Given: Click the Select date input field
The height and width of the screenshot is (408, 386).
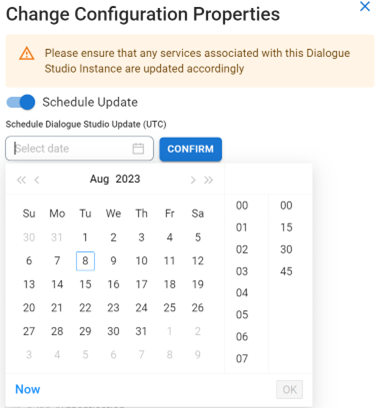Looking at the screenshot, I should (x=79, y=148).
